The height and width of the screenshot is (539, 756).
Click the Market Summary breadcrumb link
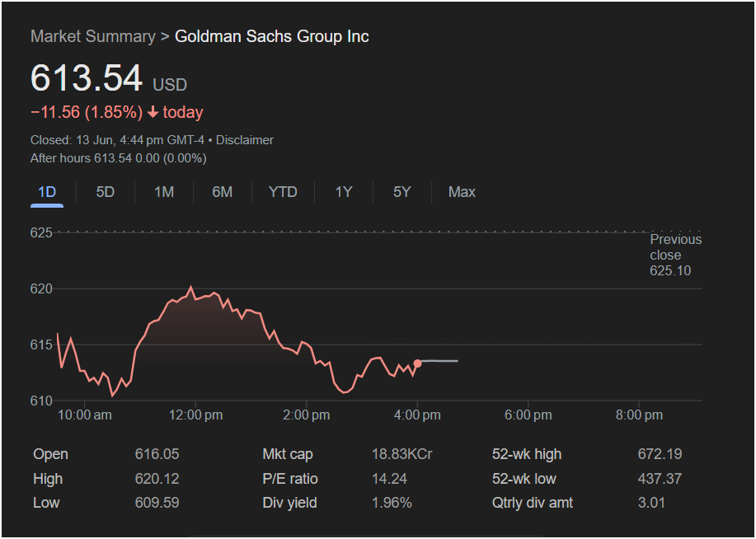click(x=93, y=36)
